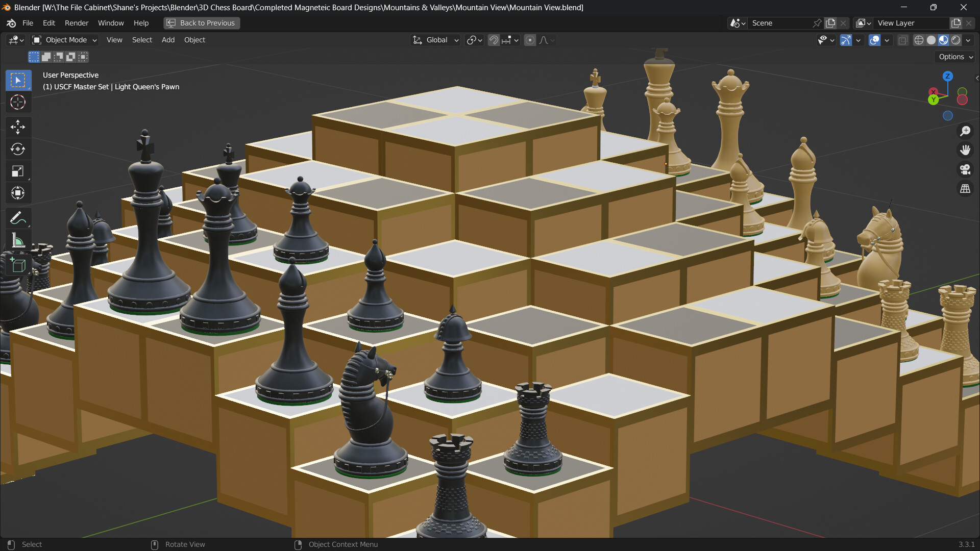Click the Blender logo menu icon
Screen dimensions: 980x551
coord(11,23)
